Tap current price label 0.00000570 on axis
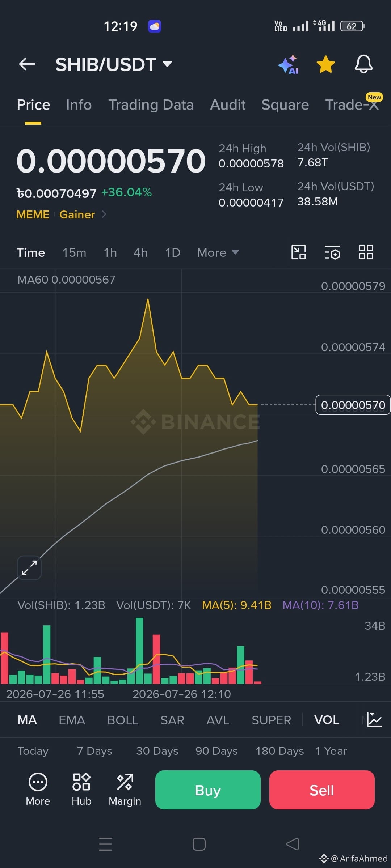Image resolution: width=391 pixels, height=868 pixels. tap(353, 405)
